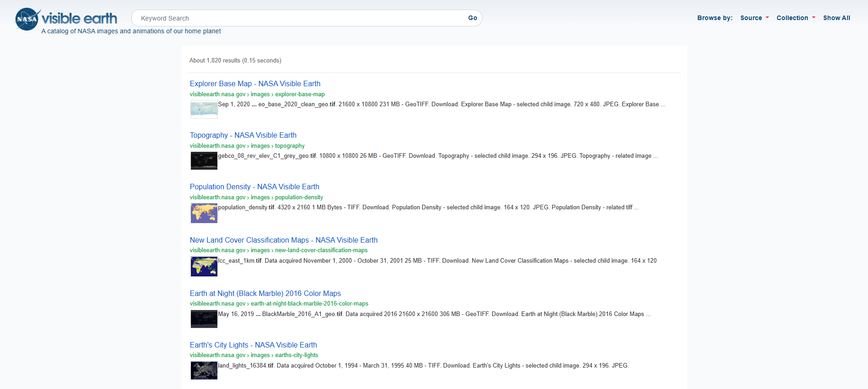868x389 pixels.
Task: Expand the Source dropdown menu
Action: coord(754,18)
